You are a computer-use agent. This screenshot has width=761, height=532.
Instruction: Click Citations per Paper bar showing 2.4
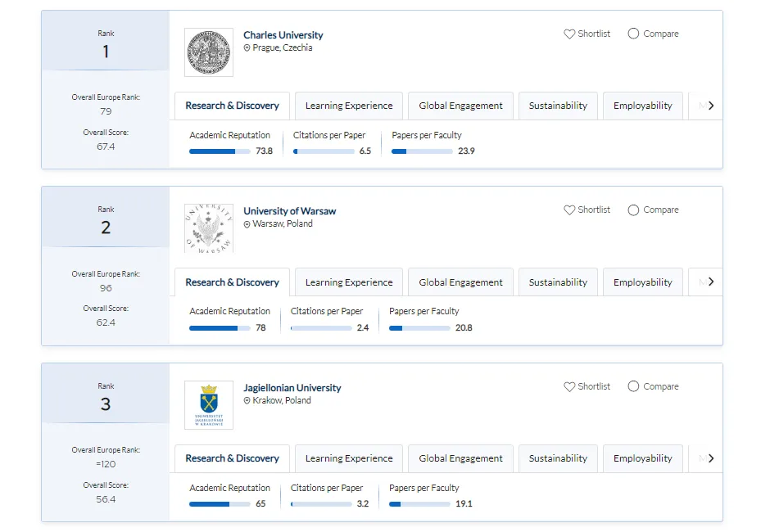321,328
